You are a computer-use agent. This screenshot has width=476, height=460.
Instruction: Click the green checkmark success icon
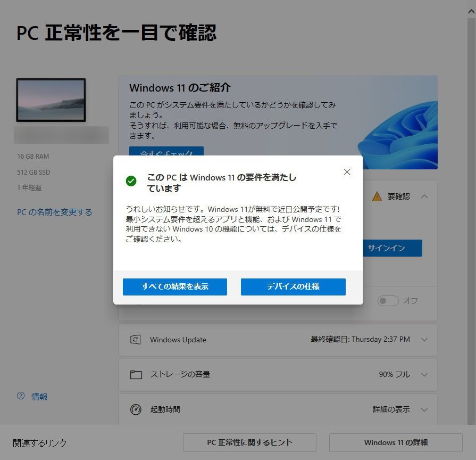(x=131, y=181)
